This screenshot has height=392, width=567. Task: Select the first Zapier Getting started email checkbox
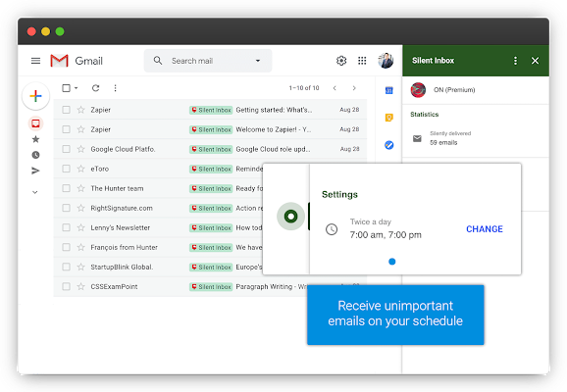pyautogui.click(x=66, y=110)
